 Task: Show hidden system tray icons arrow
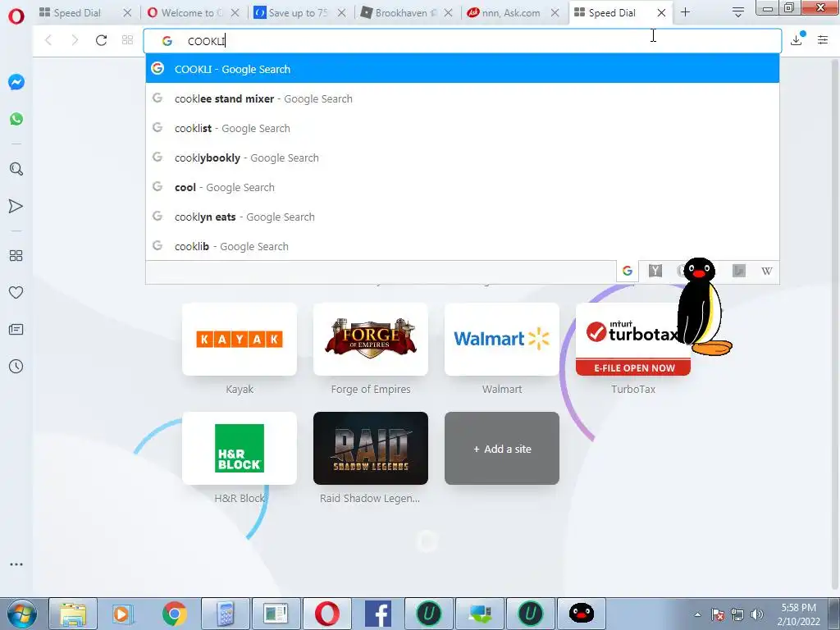coord(697,615)
